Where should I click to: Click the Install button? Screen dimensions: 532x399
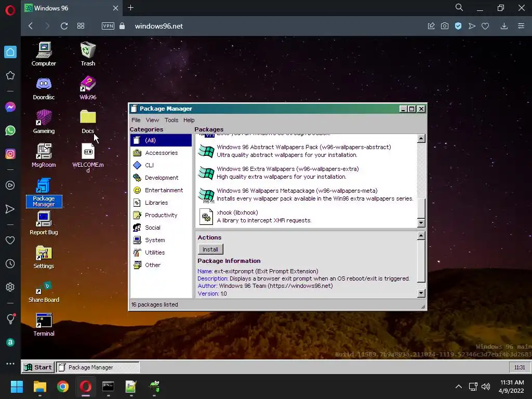pos(210,249)
